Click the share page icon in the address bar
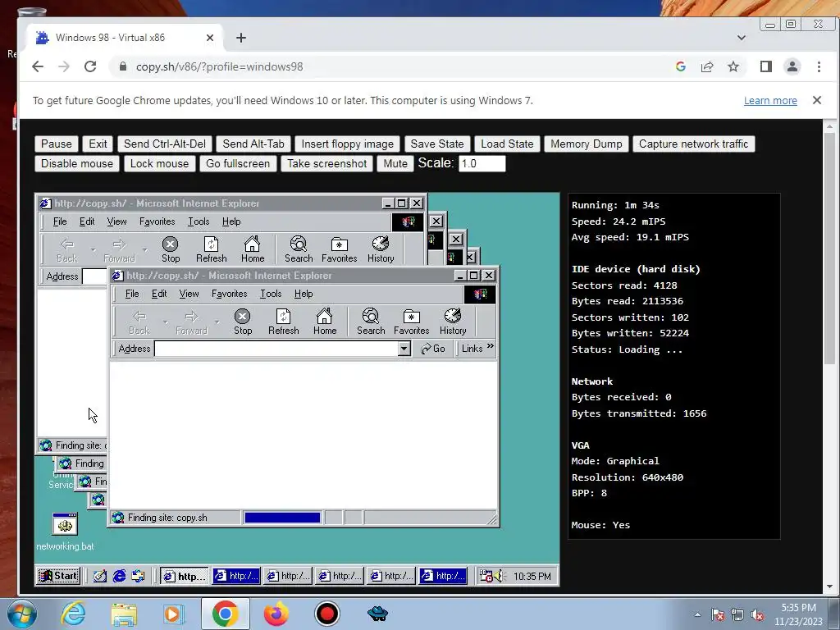 tap(706, 66)
